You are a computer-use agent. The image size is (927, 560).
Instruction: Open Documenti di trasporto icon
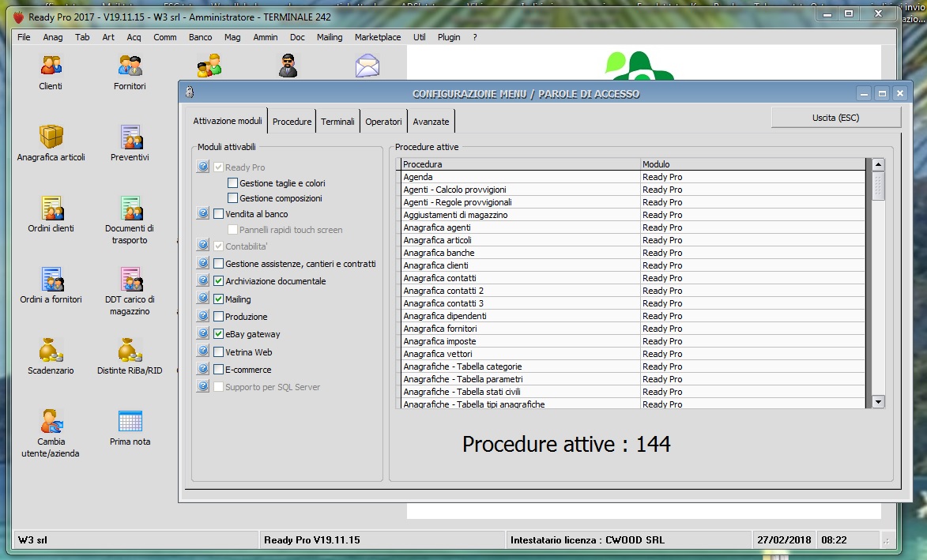click(x=130, y=208)
